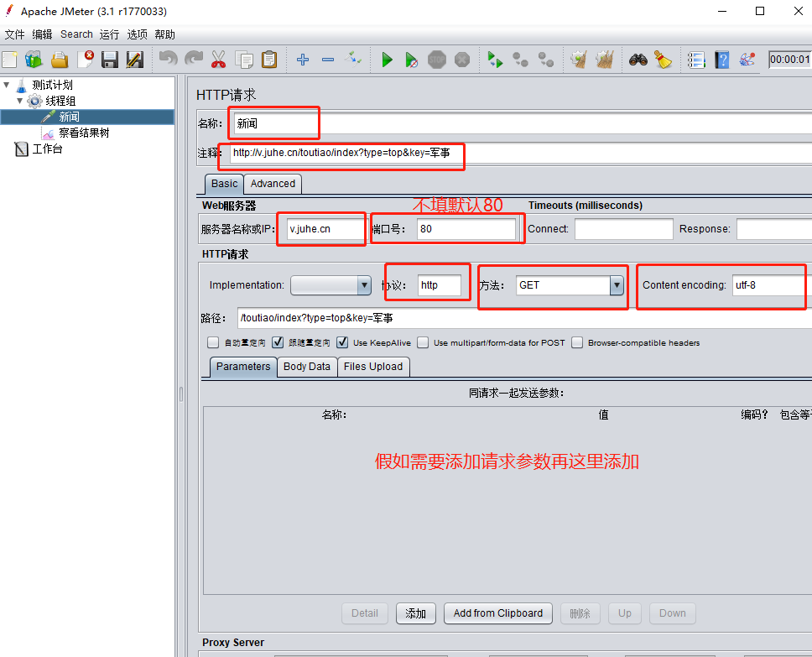Click the Close test plan icon
The height and width of the screenshot is (657, 812).
tap(86, 60)
